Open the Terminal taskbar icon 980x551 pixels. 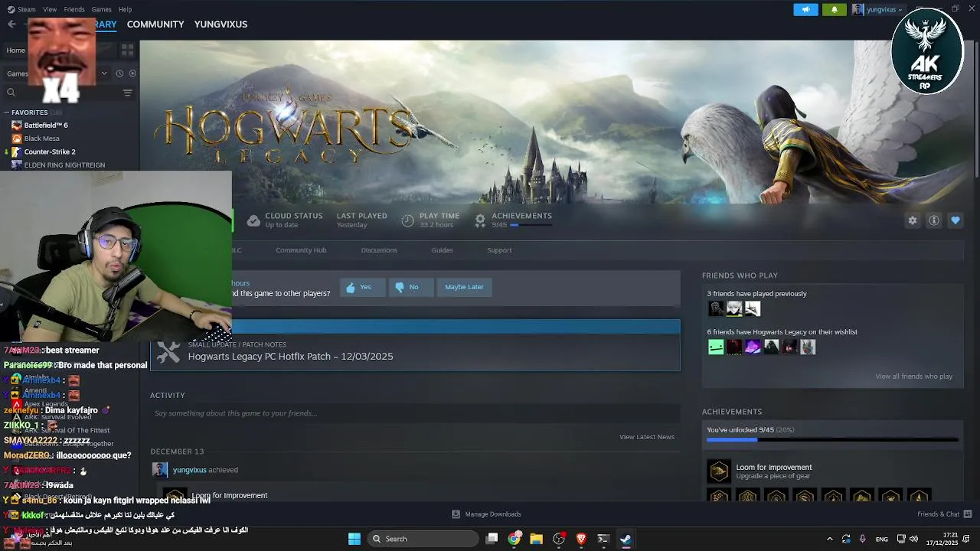click(x=603, y=539)
